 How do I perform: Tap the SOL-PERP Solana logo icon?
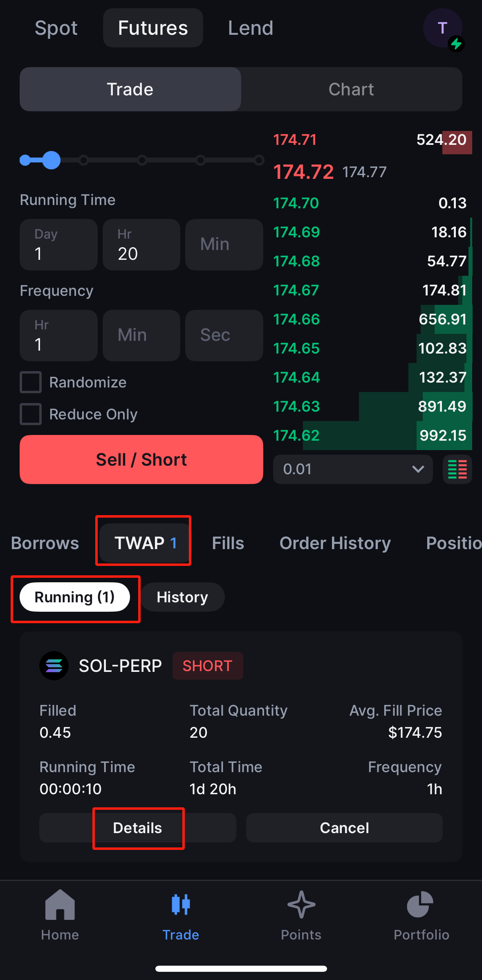click(54, 666)
